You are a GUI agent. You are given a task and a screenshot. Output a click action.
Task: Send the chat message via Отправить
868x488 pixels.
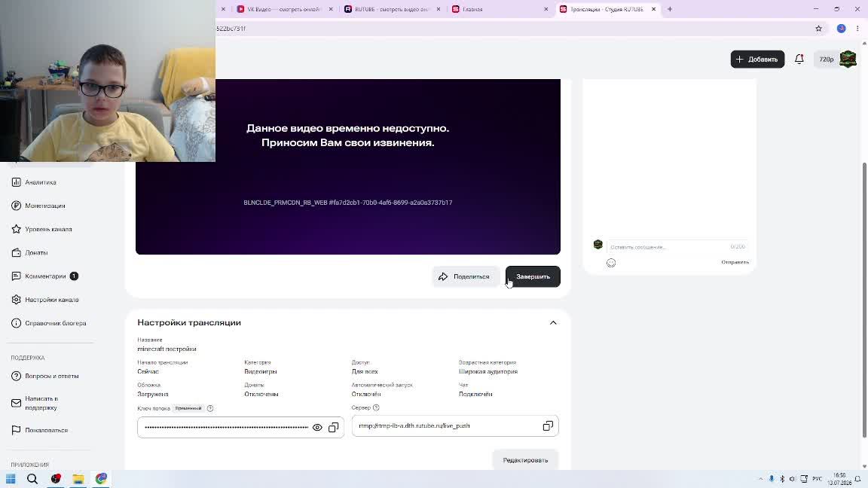(735, 262)
